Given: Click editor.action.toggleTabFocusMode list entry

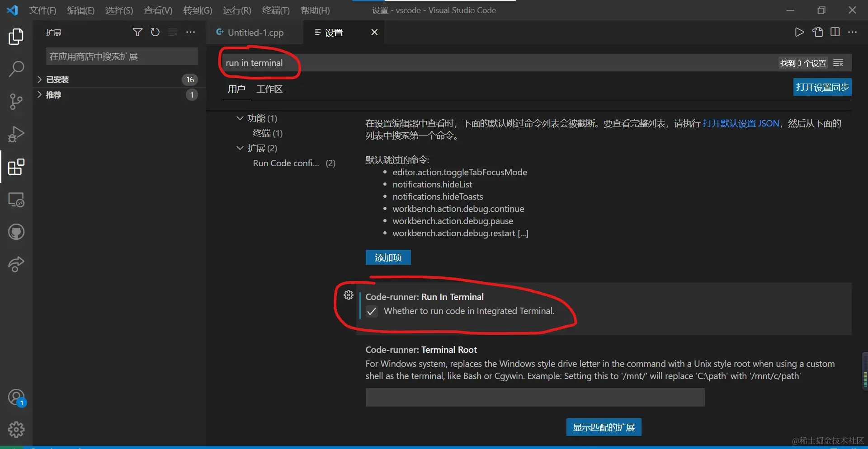Looking at the screenshot, I should (460, 172).
